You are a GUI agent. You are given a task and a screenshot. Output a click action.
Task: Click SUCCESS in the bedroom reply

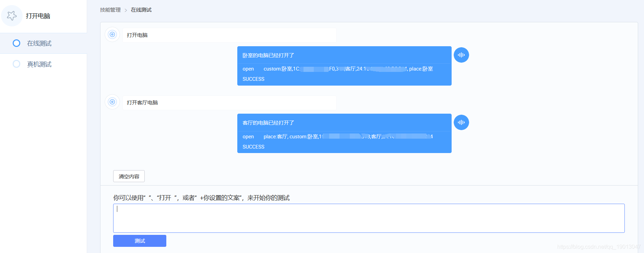pyautogui.click(x=253, y=79)
